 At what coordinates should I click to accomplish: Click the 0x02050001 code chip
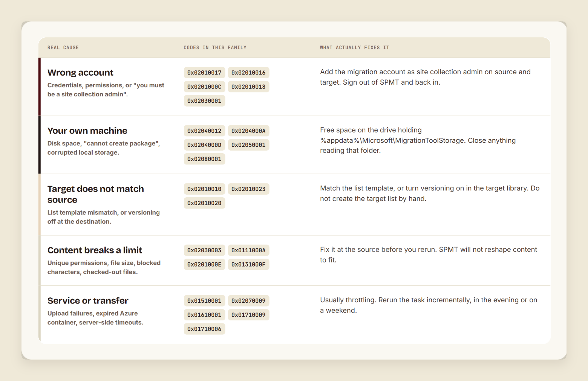(248, 145)
